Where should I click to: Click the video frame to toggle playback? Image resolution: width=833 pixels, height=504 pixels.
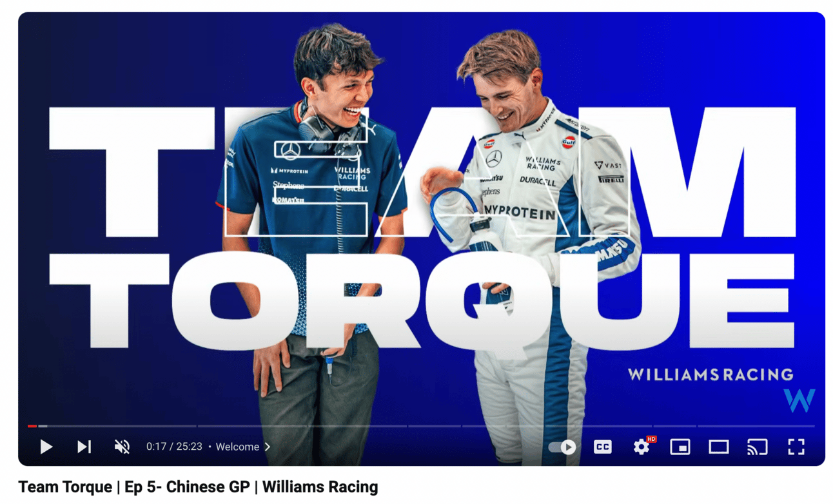pos(422,219)
